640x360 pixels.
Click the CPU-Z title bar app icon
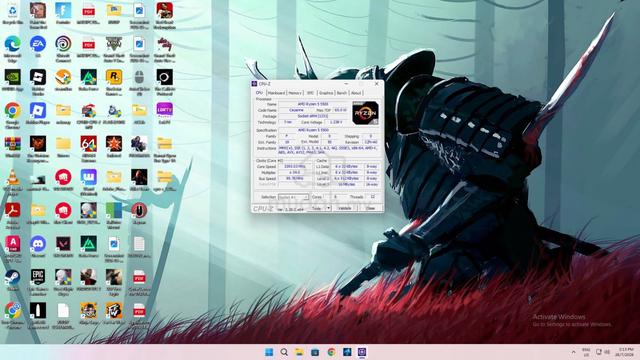click(254, 84)
